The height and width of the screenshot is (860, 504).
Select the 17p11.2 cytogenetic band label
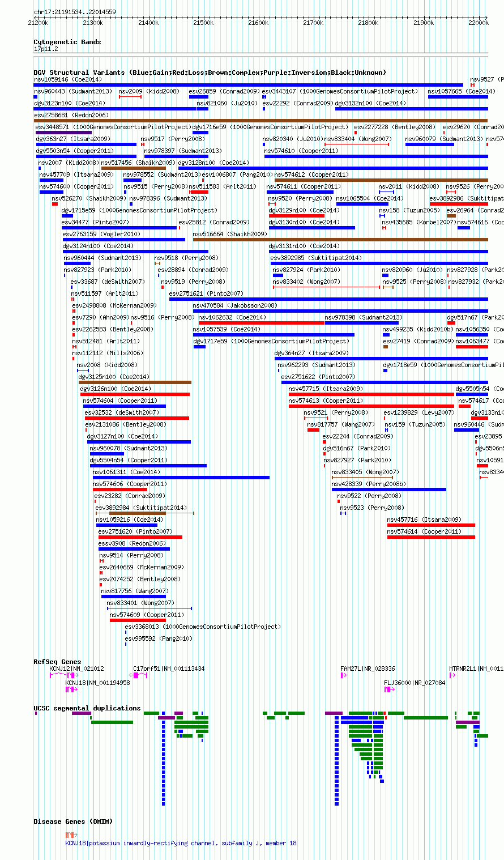(46, 49)
